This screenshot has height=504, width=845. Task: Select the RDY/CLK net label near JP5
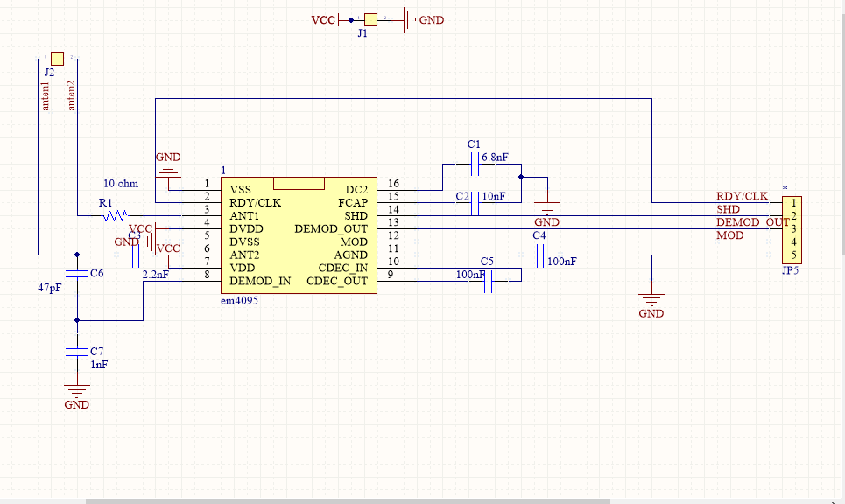click(x=741, y=196)
